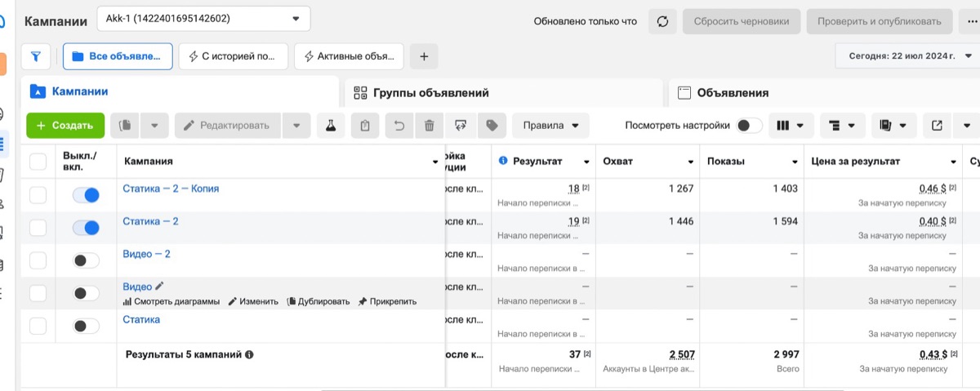Click the Цена за результат column header
The image size is (980, 391).
(855, 162)
